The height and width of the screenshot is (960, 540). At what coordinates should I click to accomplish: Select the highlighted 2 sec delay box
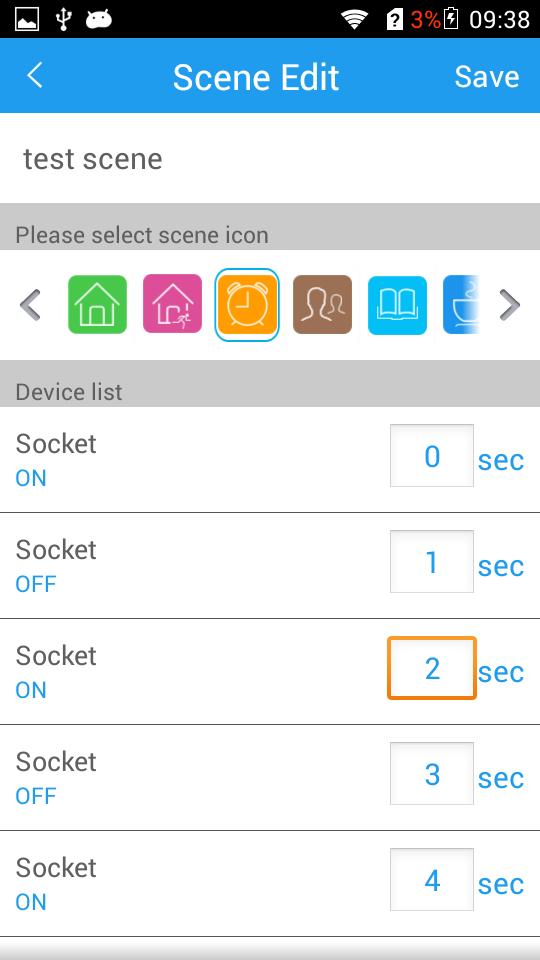click(432, 668)
